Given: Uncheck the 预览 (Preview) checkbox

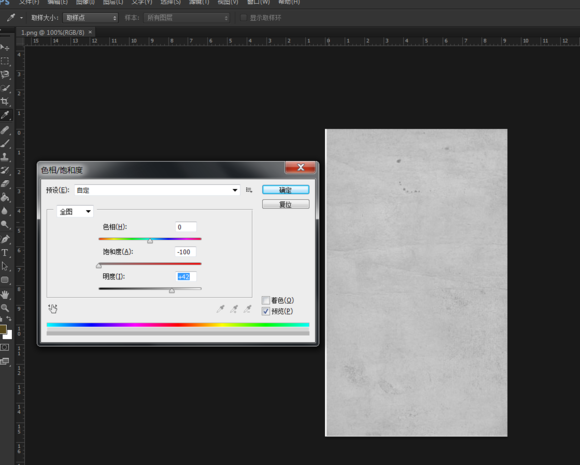Looking at the screenshot, I should pyautogui.click(x=266, y=311).
